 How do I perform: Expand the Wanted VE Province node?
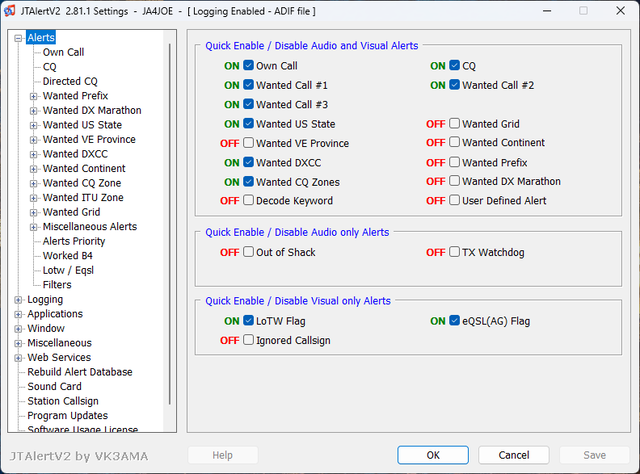[33, 140]
